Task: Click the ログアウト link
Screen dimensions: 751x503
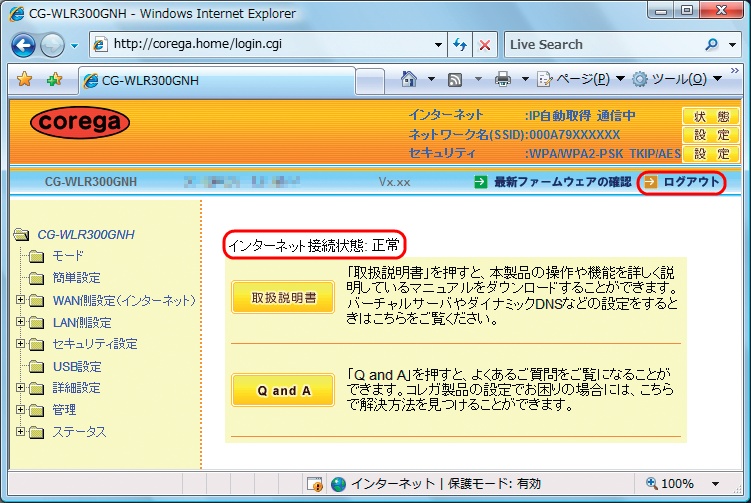Action: coord(691,182)
